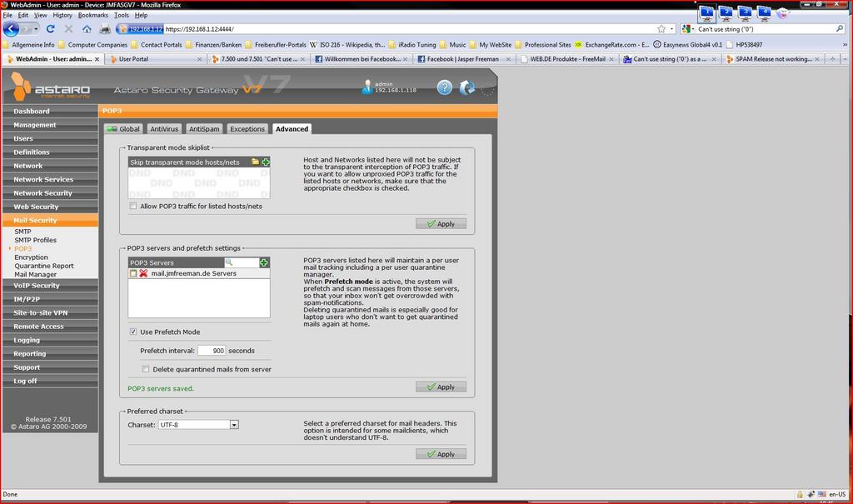Screen dimensions: 853x504
Task: Edit the mail.jmfreeman.de server entry icon
Action: pos(133,273)
